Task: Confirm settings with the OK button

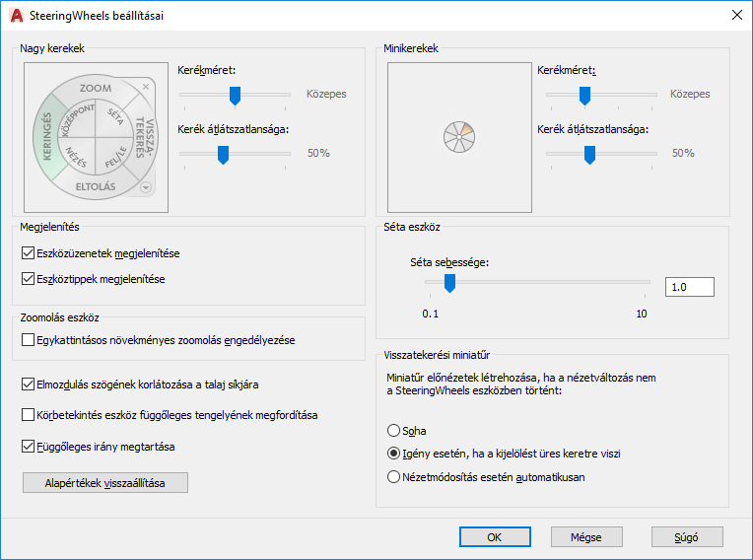Action: [x=495, y=537]
